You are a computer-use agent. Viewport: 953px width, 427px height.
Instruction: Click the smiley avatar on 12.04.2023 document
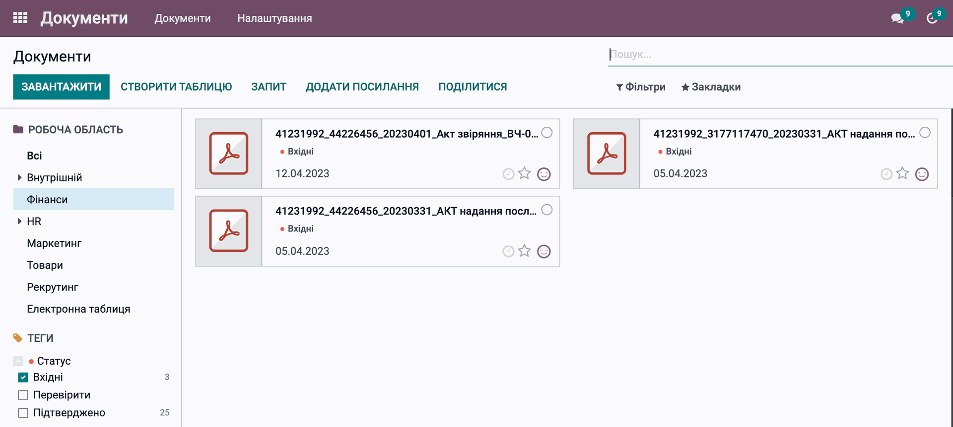pyautogui.click(x=544, y=173)
